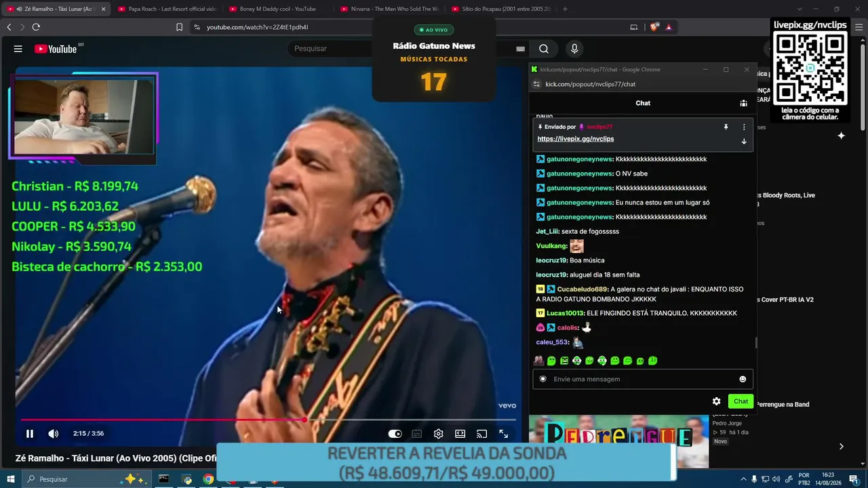Open the notification center
Image resolution: width=868 pixels, height=488 pixels.
coord(853,479)
